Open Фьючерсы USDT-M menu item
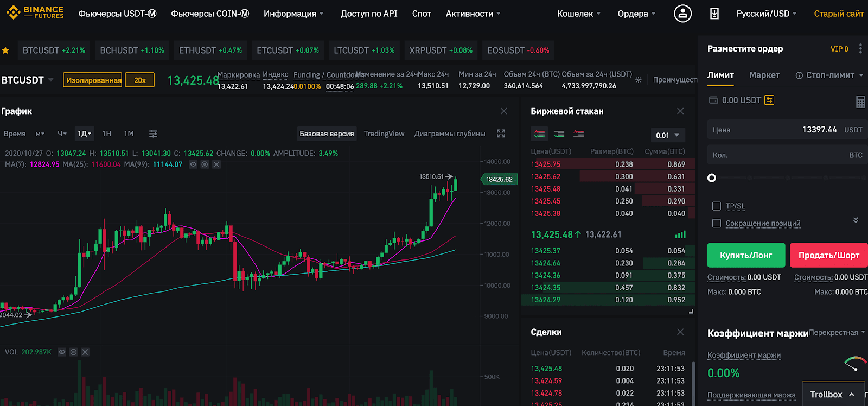The image size is (868, 406). [117, 14]
